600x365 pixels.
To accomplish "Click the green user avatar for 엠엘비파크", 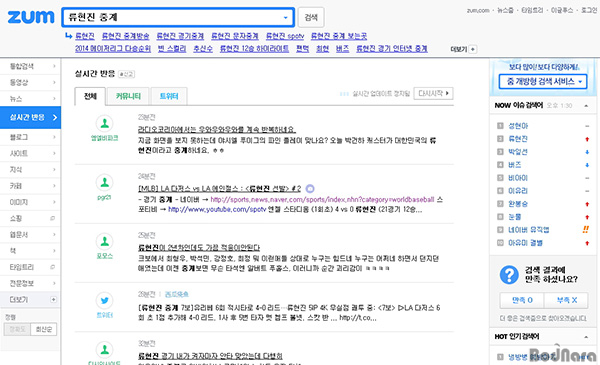I will click(104, 124).
